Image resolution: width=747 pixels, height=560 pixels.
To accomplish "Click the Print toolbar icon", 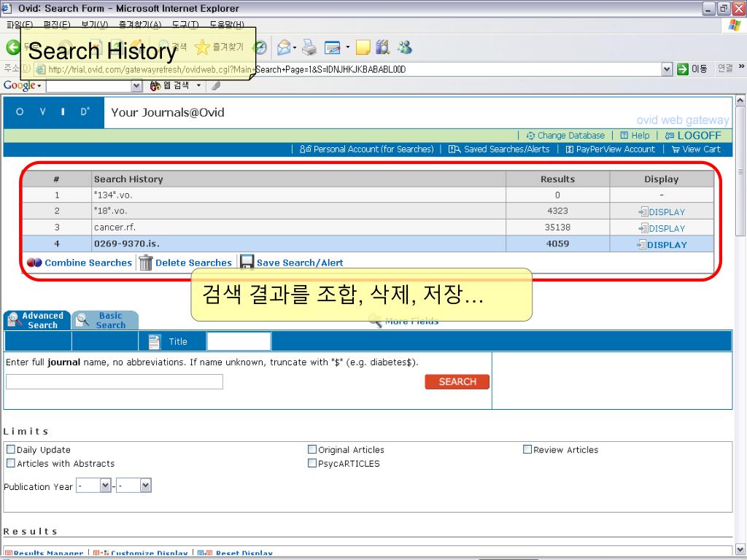I will tap(309, 47).
